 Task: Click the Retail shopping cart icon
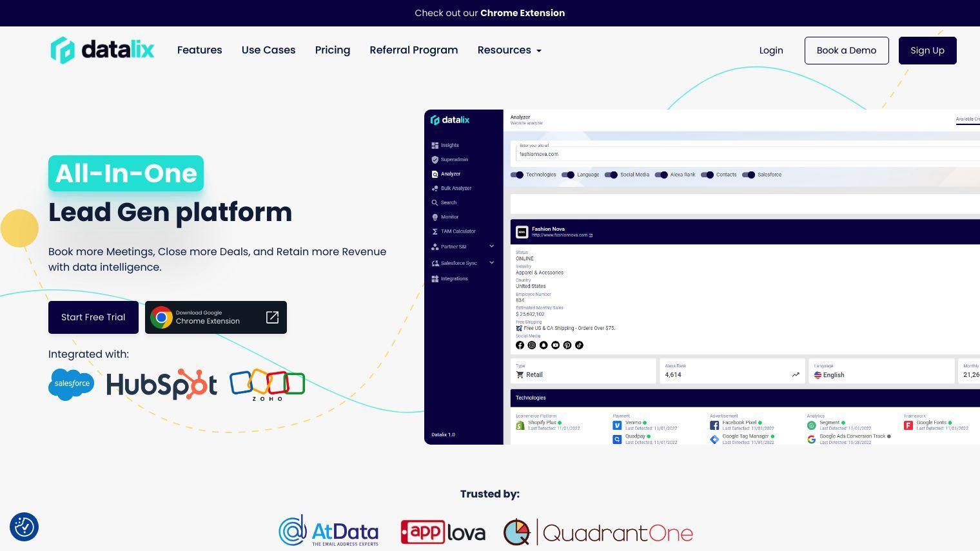520,374
